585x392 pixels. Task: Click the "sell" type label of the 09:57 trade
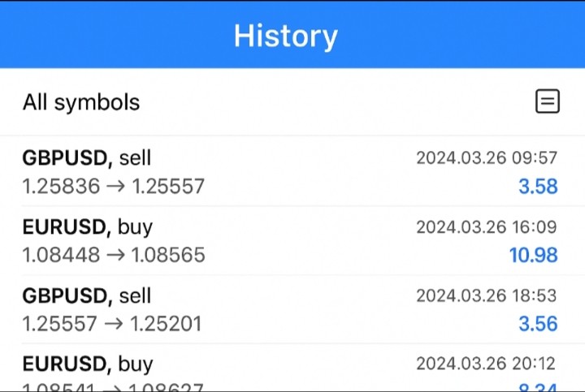tap(135, 157)
